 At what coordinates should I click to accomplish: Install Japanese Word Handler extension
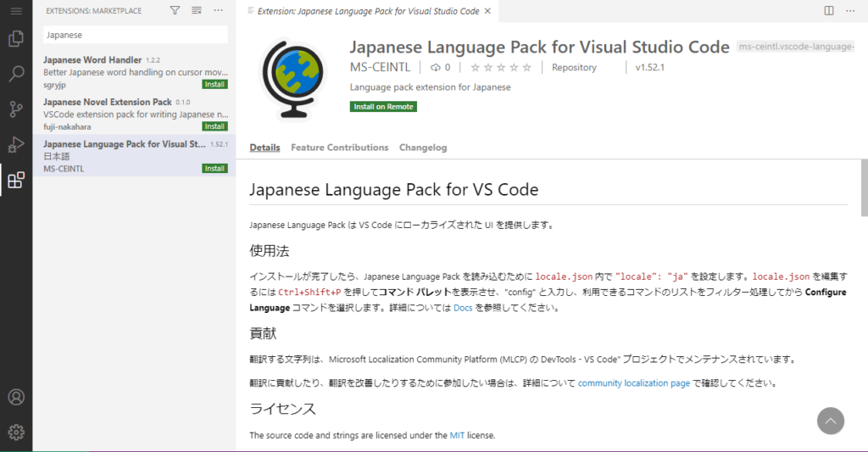coord(214,85)
